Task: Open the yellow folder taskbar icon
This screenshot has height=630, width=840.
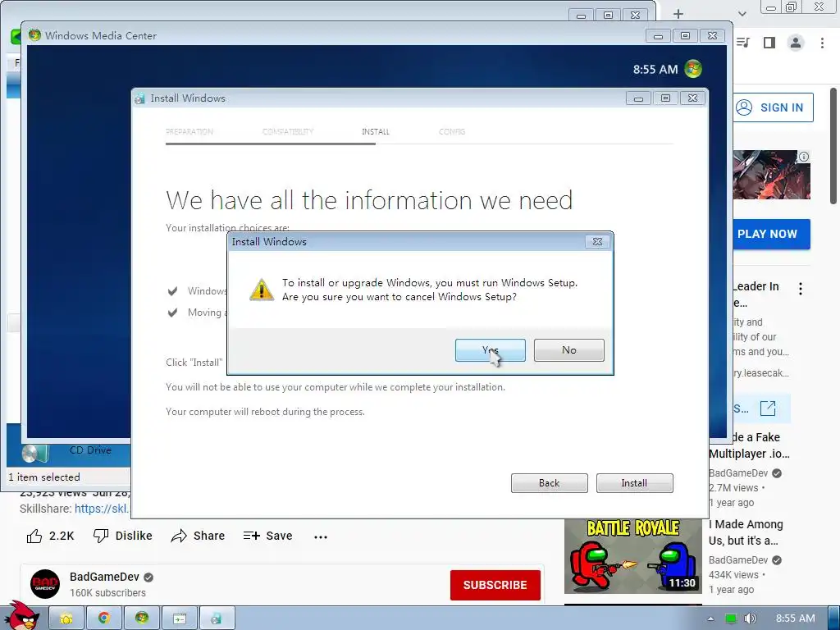Action: (x=66, y=619)
